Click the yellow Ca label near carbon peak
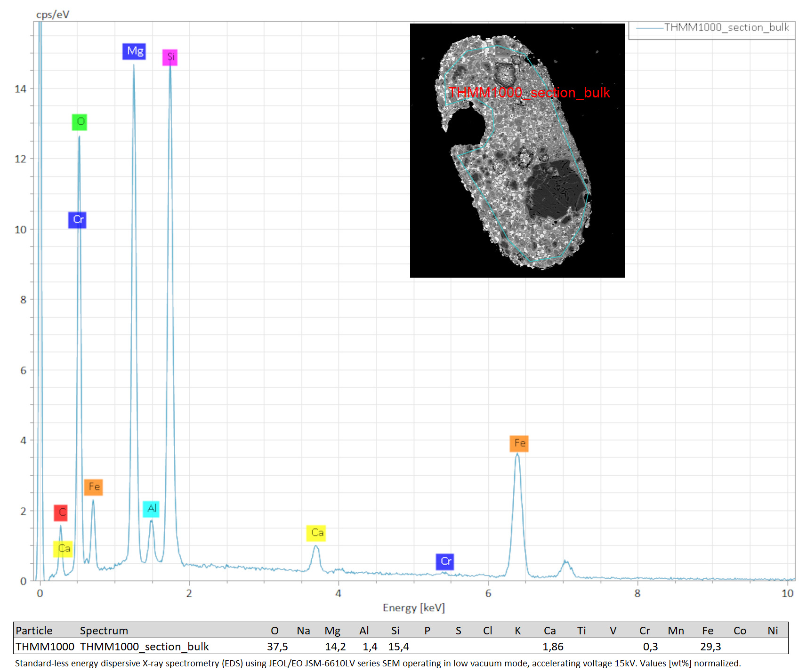 point(63,549)
